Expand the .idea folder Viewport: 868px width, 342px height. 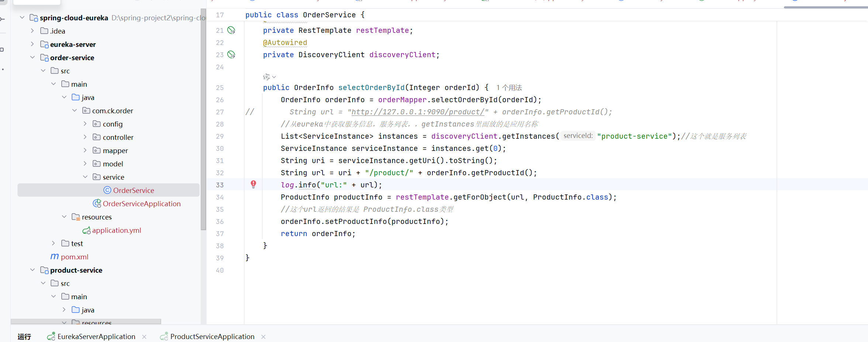coord(32,31)
